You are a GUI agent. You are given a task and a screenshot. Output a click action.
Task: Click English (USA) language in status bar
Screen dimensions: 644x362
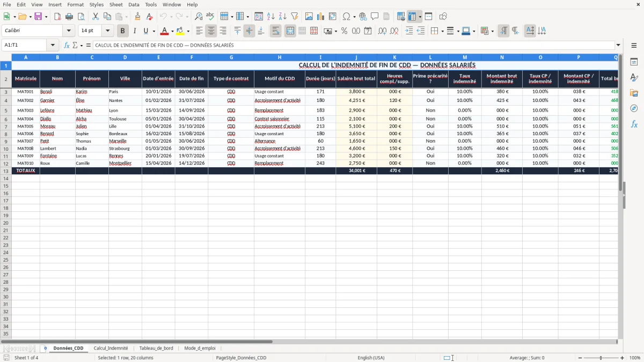371,358
